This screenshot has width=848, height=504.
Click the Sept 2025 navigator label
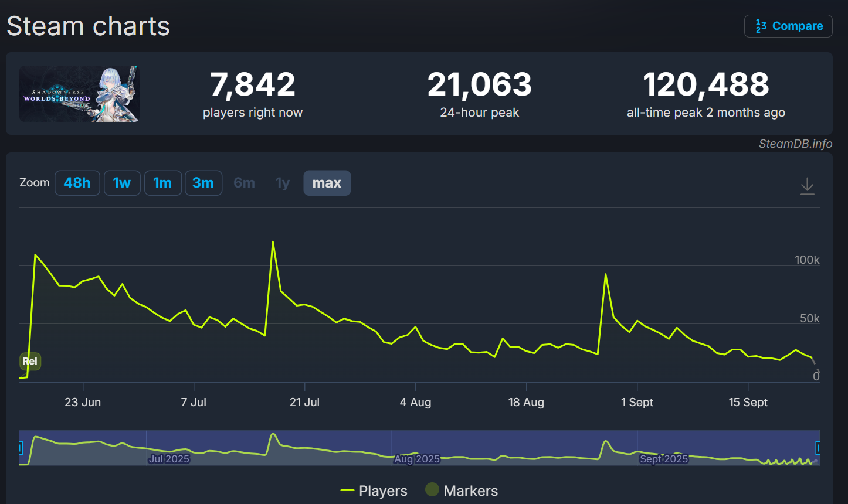(664, 459)
